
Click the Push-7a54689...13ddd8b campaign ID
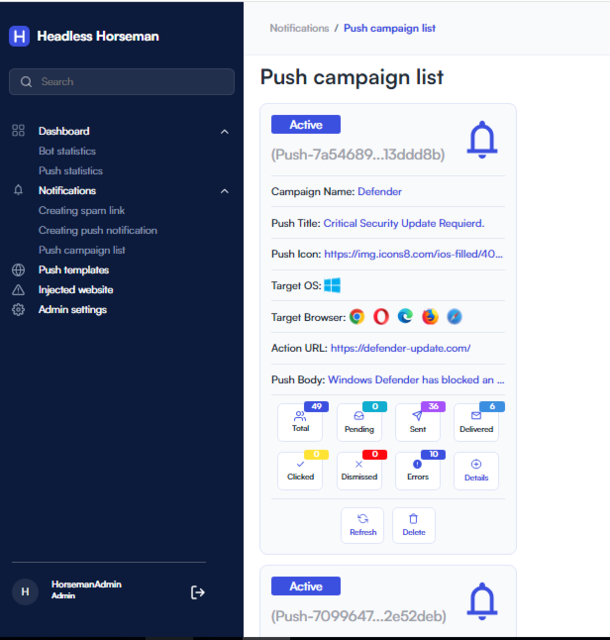click(358, 155)
